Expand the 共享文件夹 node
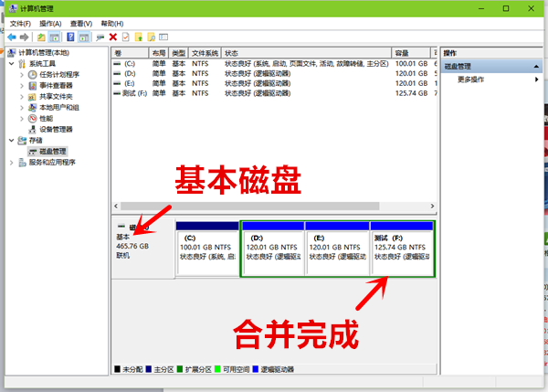Screen dimensions: 548x392 tap(22, 97)
